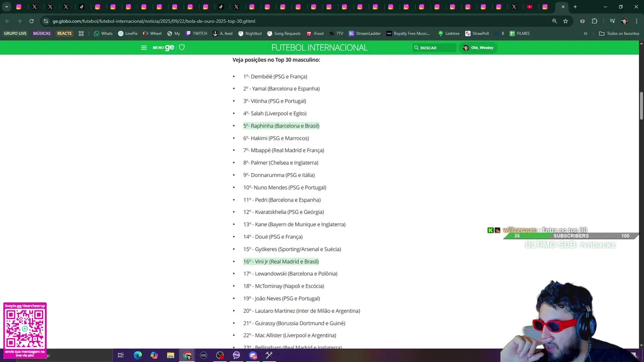The width and height of the screenshot is (644, 362).
Task: Open a new browser tab
Action: click(575, 7)
